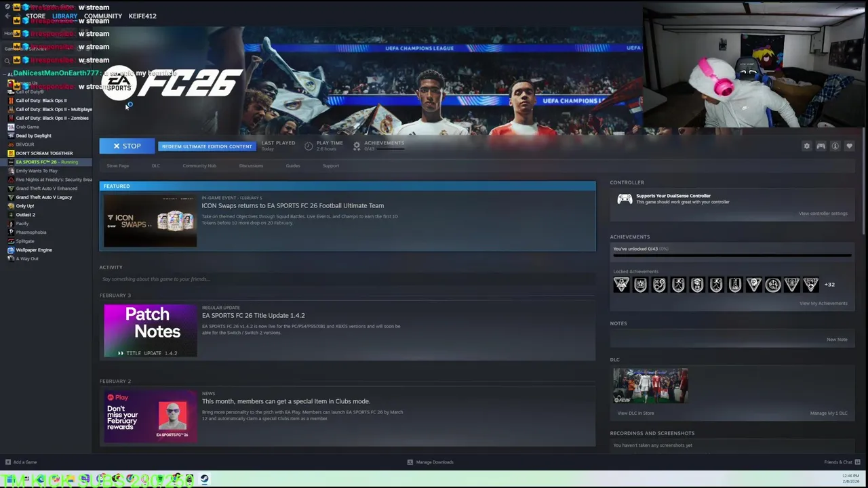Click View DLC in Store
Image resolution: width=868 pixels, height=488 pixels.
[x=635, y=413]
